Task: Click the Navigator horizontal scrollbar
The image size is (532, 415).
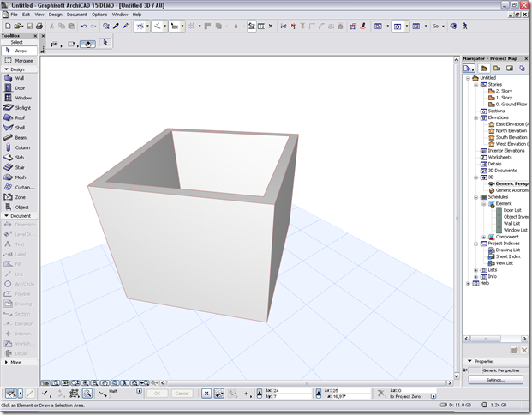Action: (x=495, y=339)
